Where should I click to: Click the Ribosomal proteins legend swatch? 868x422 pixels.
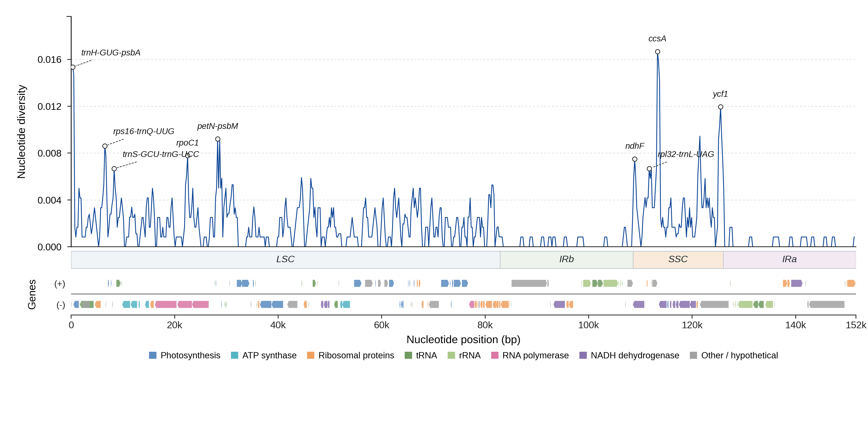pos(311,355)
